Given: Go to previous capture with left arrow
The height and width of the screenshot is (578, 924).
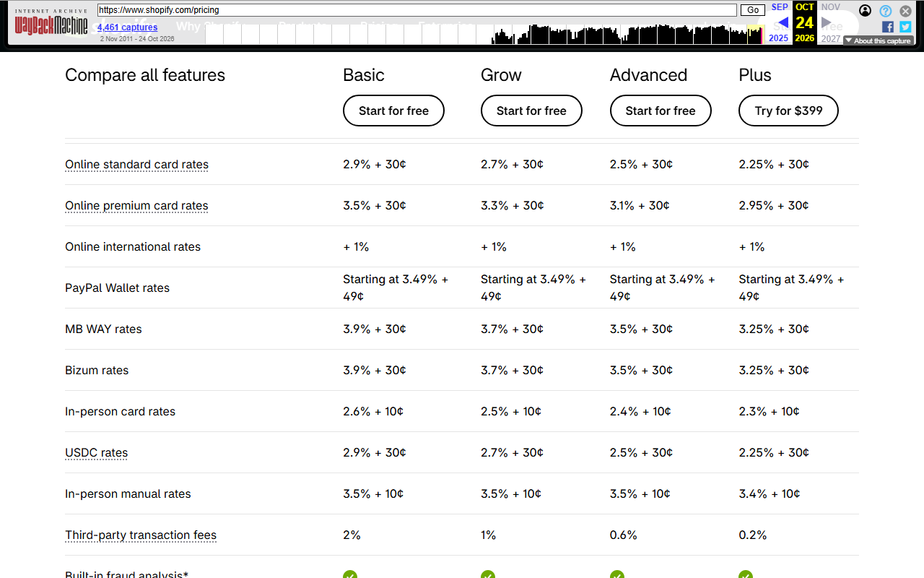Looking at the screenshot, I should [x=783, y=22].
